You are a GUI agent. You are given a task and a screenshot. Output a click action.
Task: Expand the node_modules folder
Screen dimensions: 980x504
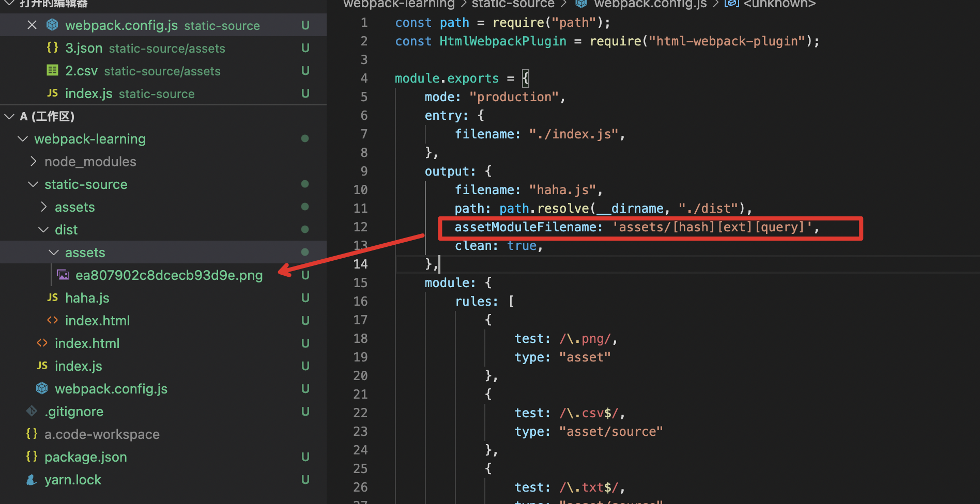click(33, 162)
